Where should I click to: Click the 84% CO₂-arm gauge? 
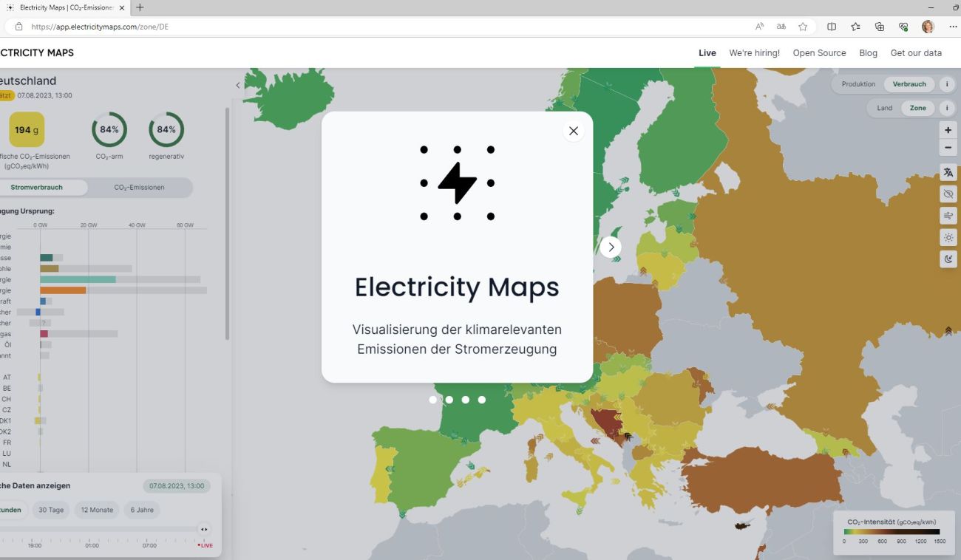pos(109,130)
